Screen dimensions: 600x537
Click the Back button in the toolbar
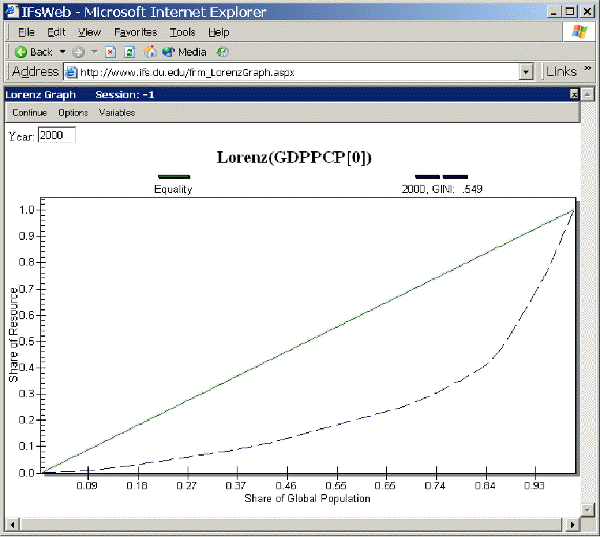click(34, 52)
